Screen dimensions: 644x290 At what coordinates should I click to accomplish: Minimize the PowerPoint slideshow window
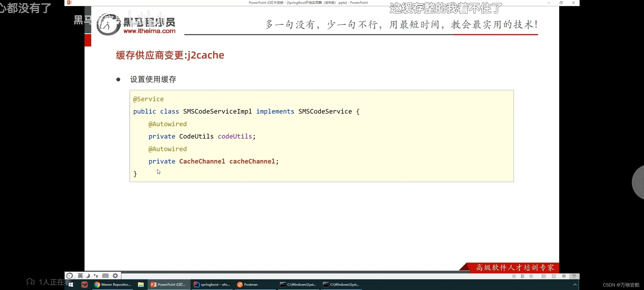(549, 3)
